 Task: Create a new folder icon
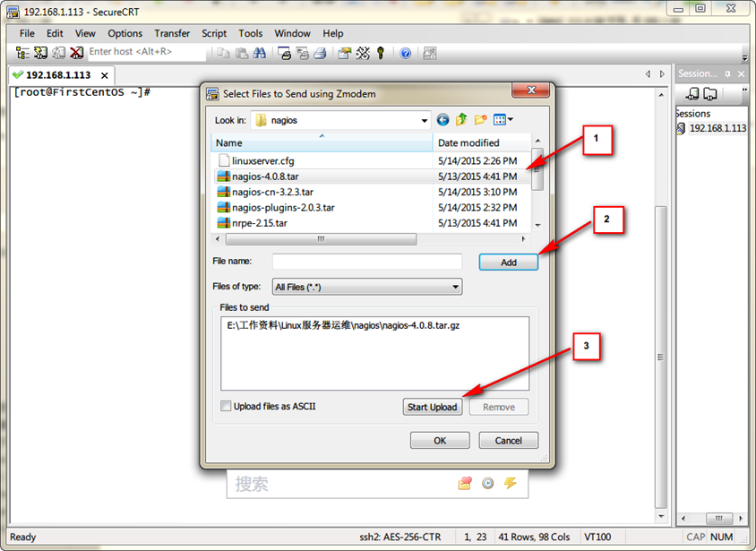[480, 119]
